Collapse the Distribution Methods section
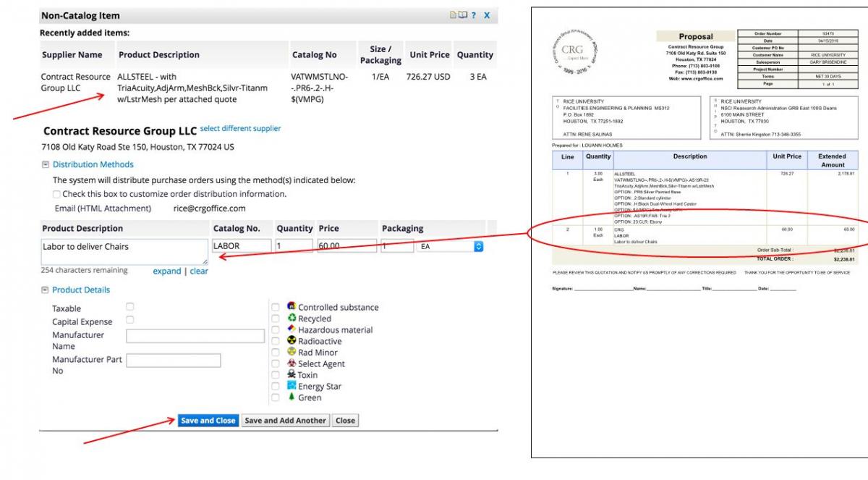Screen dimensions: 868x480 [46, 165]
